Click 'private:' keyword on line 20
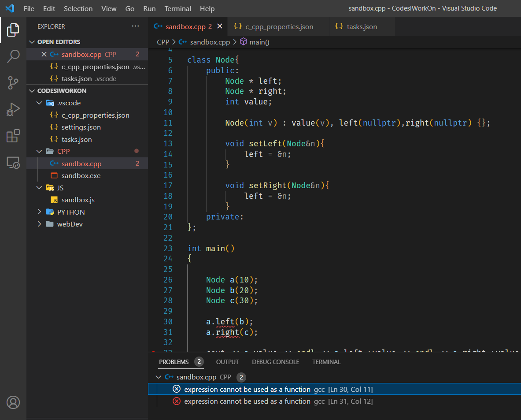521x420 pixels. pyautogui.click(x=225, y=217)
